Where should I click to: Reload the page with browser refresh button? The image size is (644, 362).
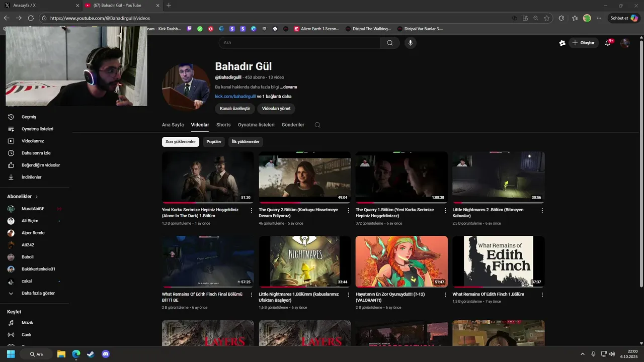click(x=31, y=18)
